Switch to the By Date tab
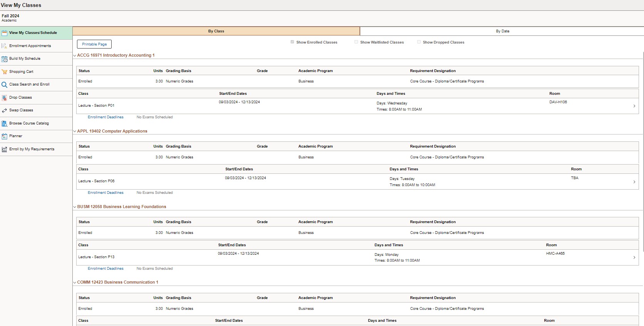644x326 pixels. pyautogui.click(x=502, y=31)
